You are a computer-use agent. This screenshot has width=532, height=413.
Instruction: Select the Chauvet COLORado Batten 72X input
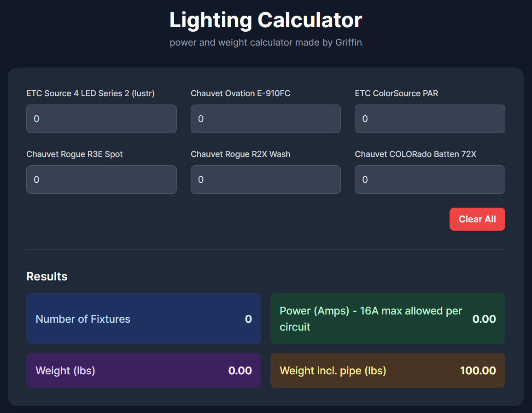click(x=429, y=180)
